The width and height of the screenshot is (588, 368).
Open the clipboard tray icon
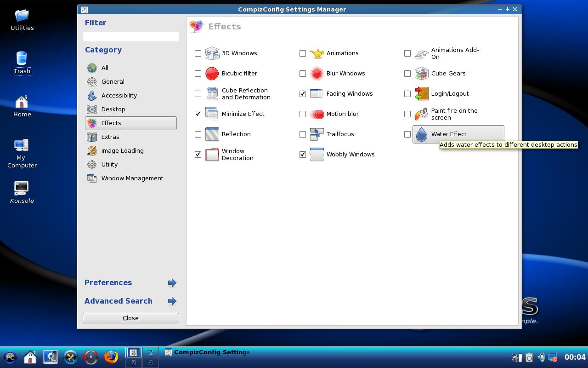pyautogui.click(x=529, y=357)
